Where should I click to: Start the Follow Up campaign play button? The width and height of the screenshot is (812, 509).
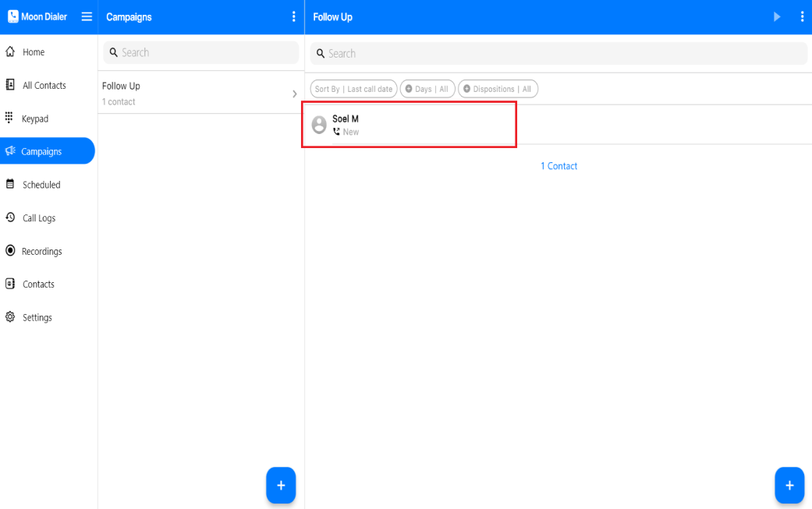(x=777, y=16)
